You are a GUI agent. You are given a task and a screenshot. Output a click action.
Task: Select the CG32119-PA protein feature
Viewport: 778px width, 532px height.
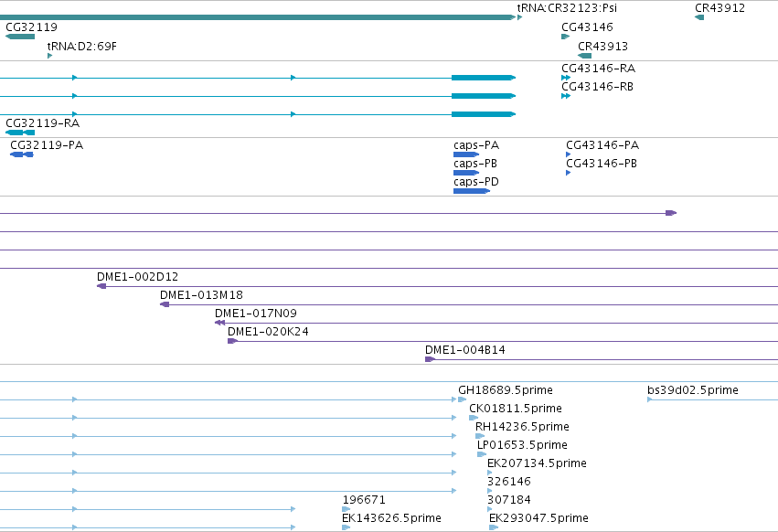coord(21,154)
